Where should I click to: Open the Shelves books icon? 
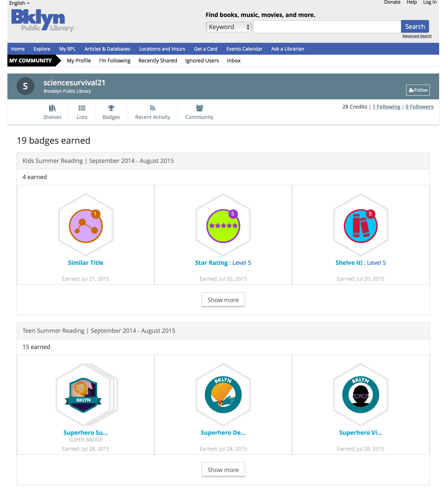pyautogui.click(x=52, y=108)
